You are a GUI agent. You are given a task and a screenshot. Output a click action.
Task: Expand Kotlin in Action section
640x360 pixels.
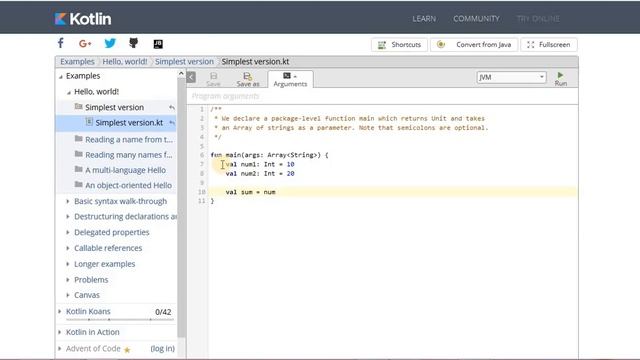click(60, 332)
